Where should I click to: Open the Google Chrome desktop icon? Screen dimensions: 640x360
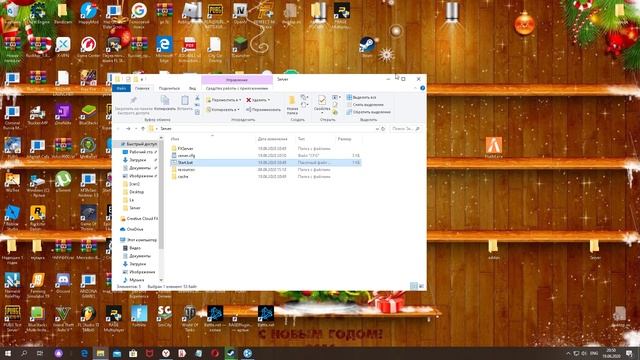[139, 14]
